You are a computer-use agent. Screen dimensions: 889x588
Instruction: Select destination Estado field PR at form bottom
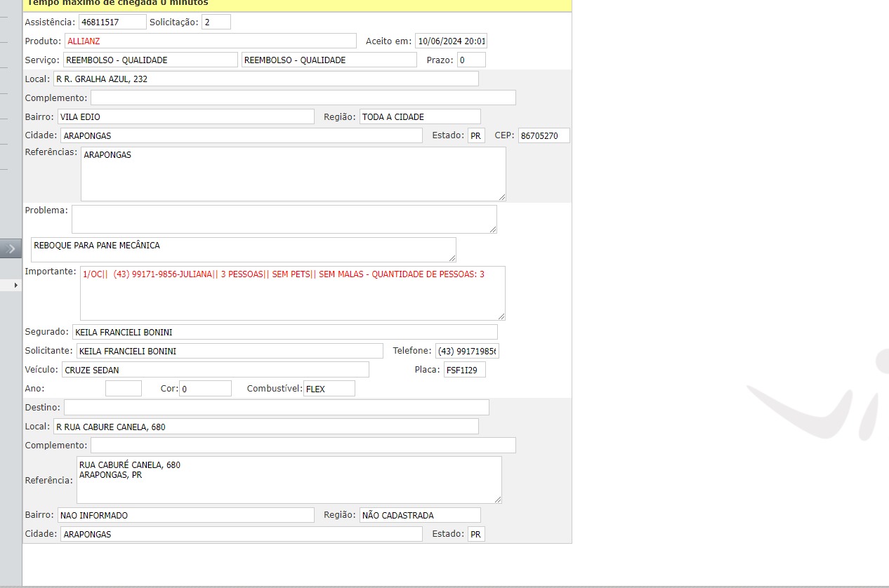(476, 534)
